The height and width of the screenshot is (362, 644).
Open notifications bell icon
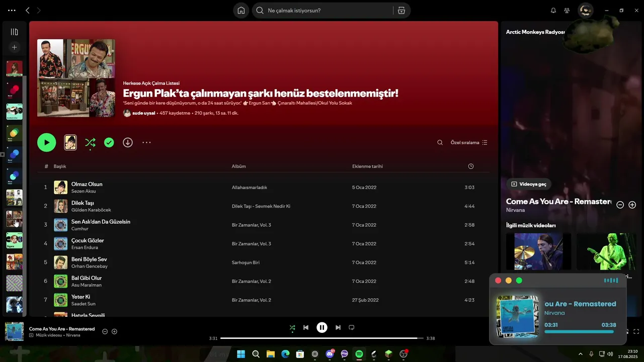tap(553, 11)
